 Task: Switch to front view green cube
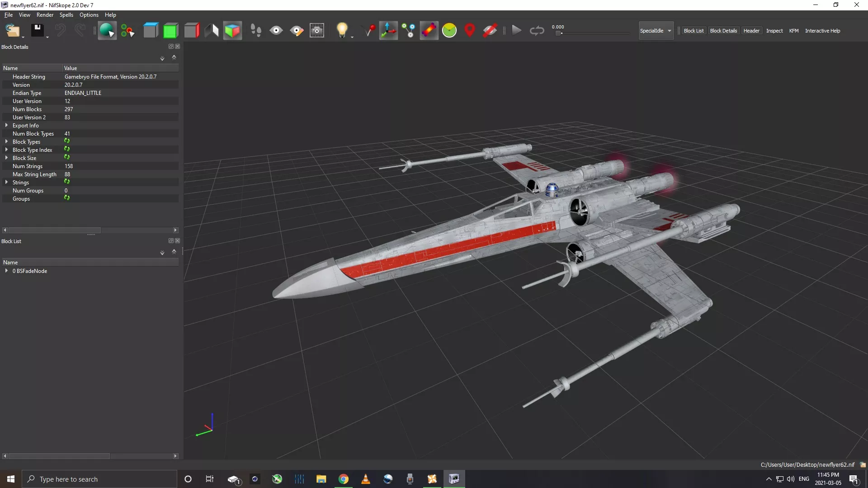(x=170, y=31)
